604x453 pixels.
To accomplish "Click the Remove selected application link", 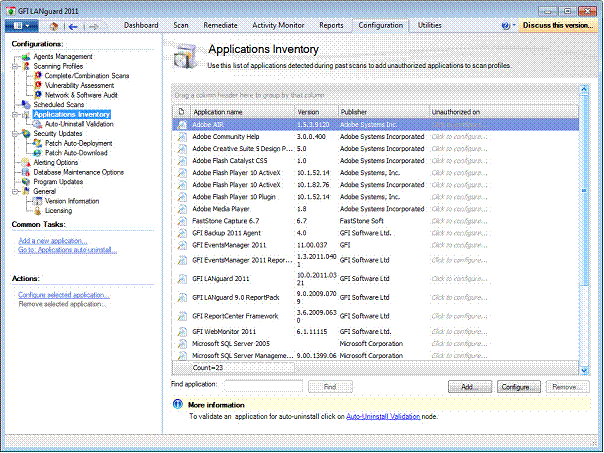I will pyautogui.click(x=62, y=304).
